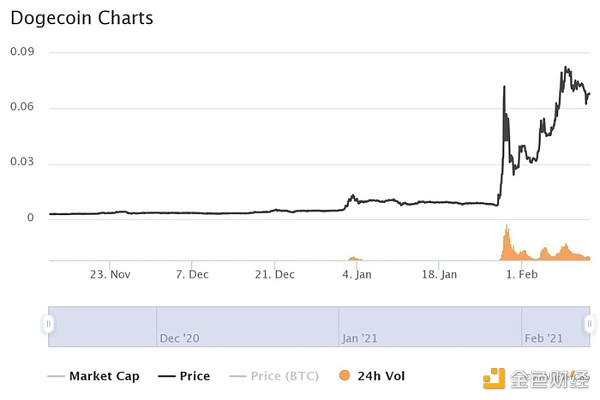Click the 7. Dec x-axis label
The height and width of the screenshot is (400, 600).
pyautogui.click(x=191, y=274)
